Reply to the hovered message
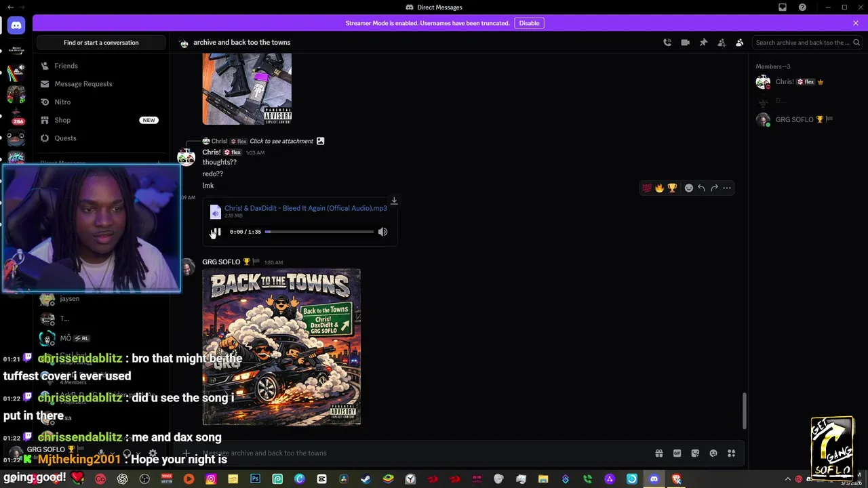The image size is (868, 488). (x=702, y=188)
